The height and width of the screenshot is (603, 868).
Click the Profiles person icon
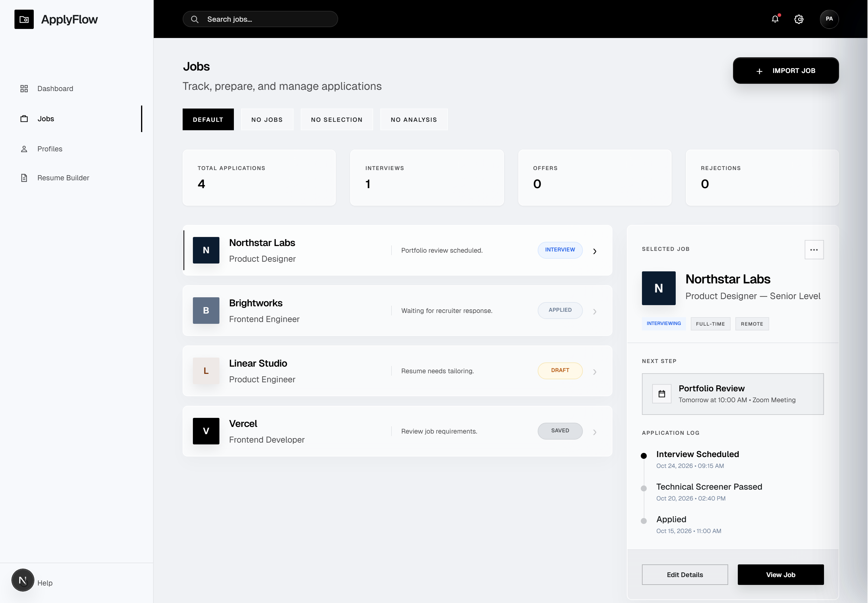click(24, 149)
